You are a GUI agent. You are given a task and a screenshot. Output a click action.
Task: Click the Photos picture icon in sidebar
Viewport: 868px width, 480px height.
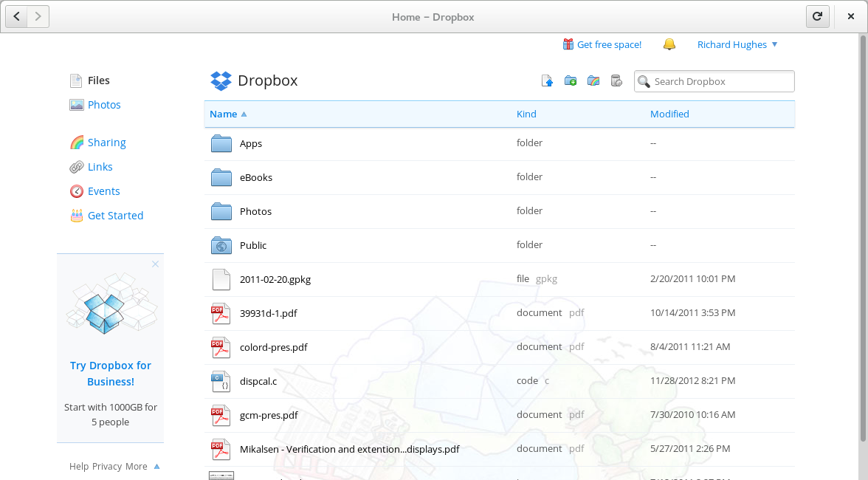(x=77, y=105)
